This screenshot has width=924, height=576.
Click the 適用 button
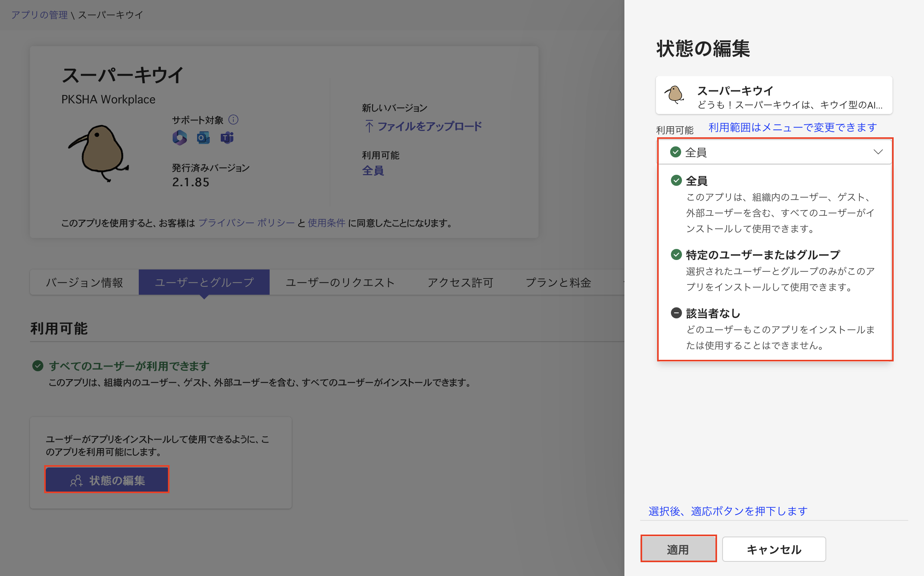[x=678, y=549]
